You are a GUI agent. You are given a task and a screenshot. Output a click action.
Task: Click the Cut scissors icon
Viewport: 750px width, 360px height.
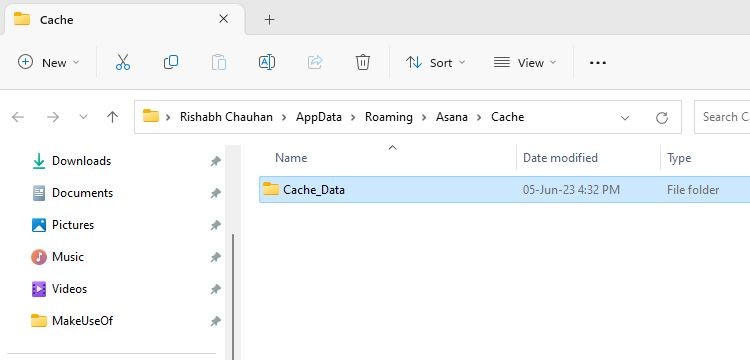coord(123,63)
